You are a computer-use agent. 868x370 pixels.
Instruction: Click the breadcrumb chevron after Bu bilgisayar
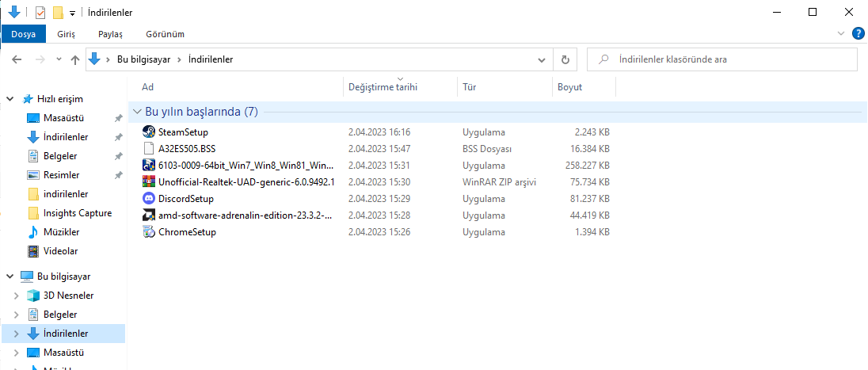[179, 60]
